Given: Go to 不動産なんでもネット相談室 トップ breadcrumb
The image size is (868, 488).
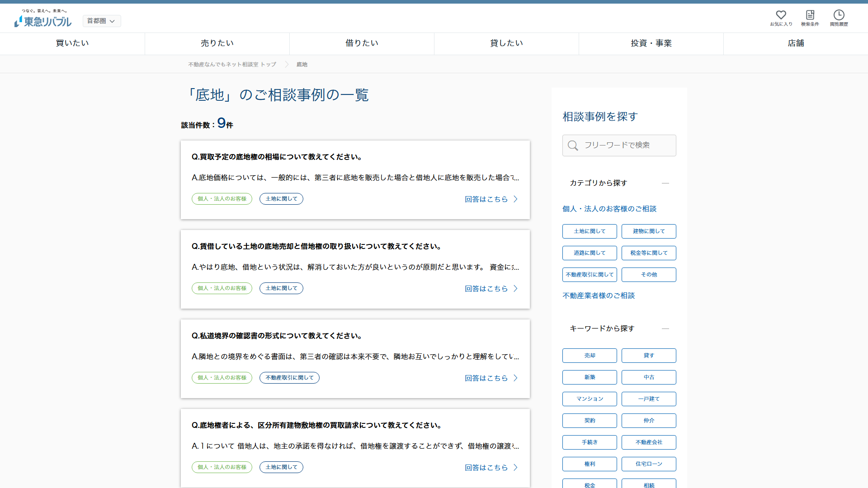Looking at the screenshot, I should click(x=232, y=65).
